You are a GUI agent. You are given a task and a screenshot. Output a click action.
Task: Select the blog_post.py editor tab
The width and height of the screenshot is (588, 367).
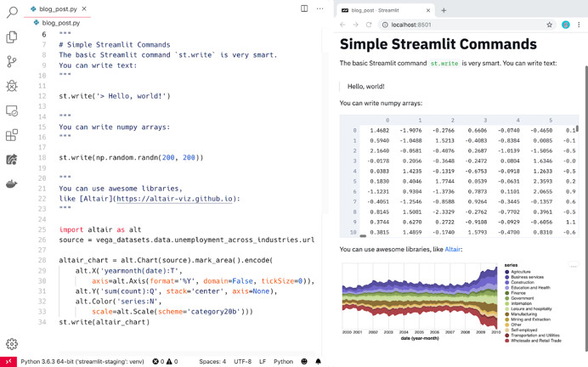[58, 9]
